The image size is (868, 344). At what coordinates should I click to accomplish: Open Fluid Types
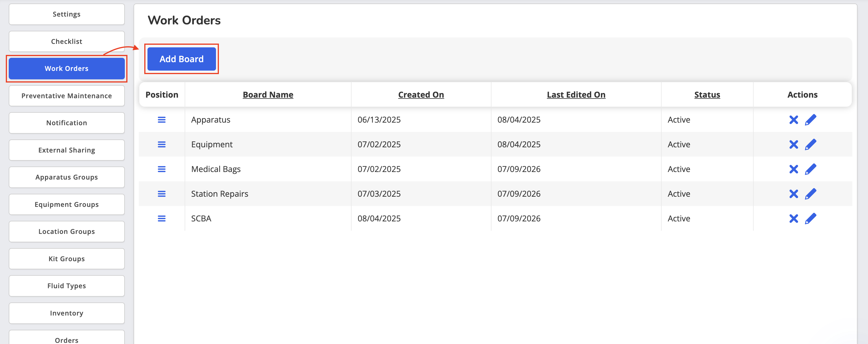point(67,286)
